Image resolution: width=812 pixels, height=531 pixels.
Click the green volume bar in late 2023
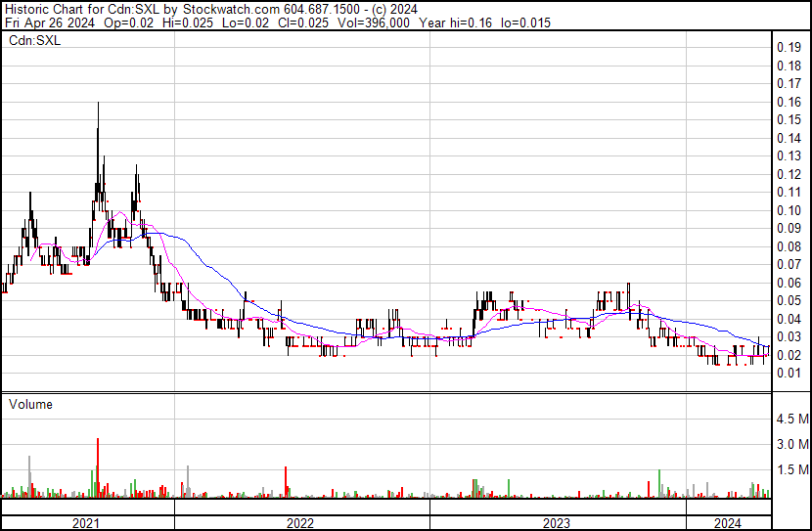[x=659, y=484]
